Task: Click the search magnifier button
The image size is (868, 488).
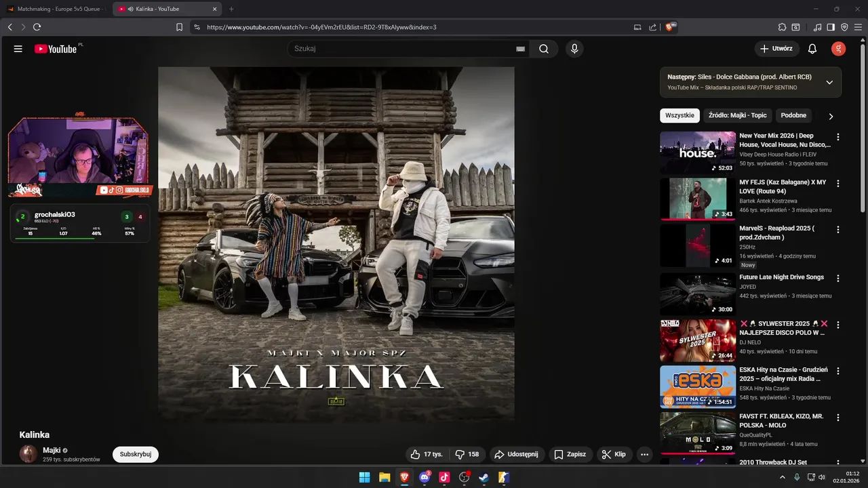Action: coord(544,49)
